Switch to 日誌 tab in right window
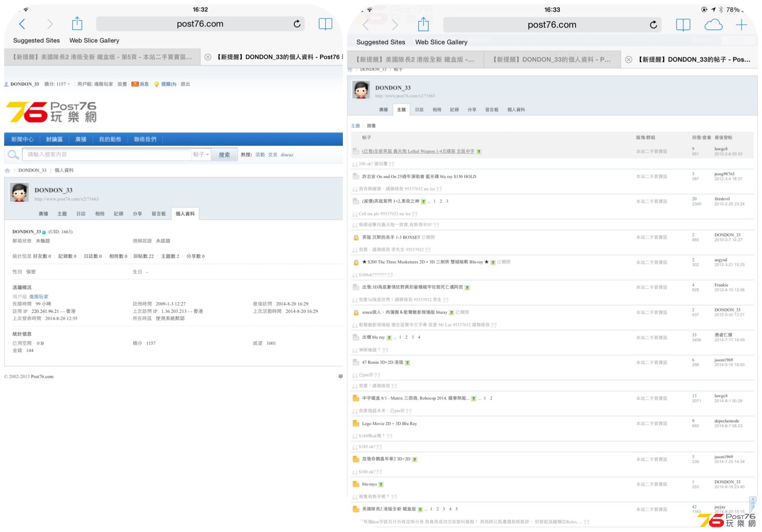762x532 pixels. (419, 110)
